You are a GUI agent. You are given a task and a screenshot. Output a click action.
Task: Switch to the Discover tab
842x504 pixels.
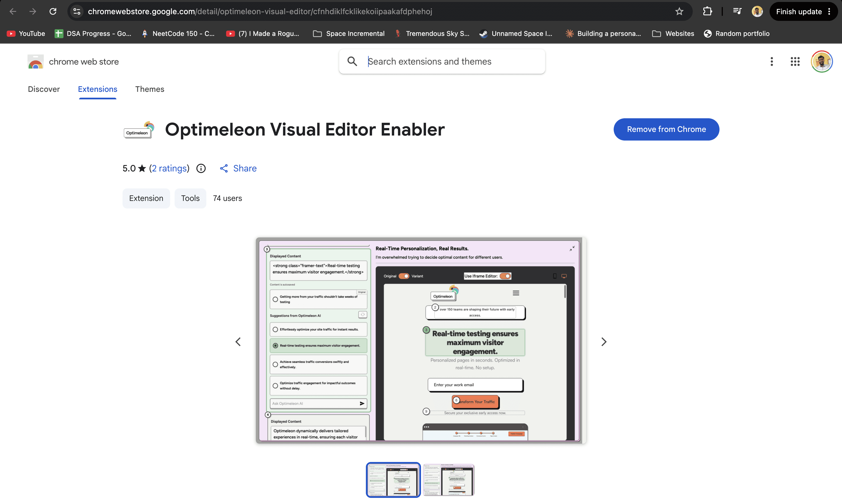pos(44,89)
